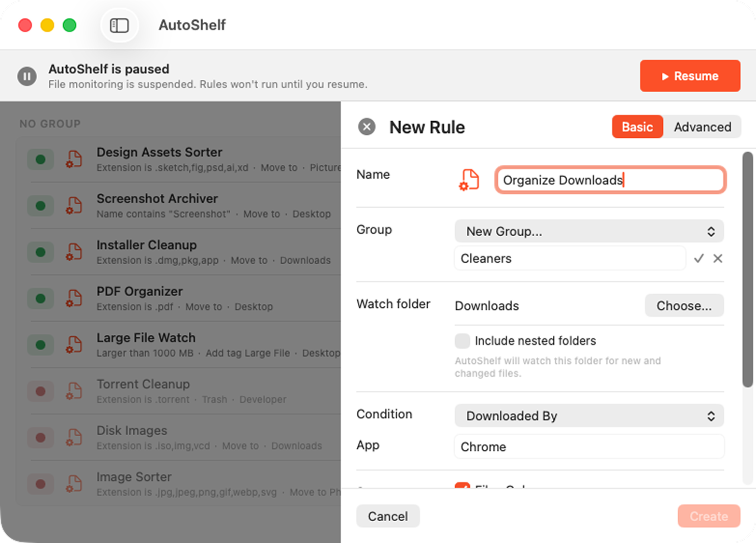Switch to the Advanced tab

(702, 127)
